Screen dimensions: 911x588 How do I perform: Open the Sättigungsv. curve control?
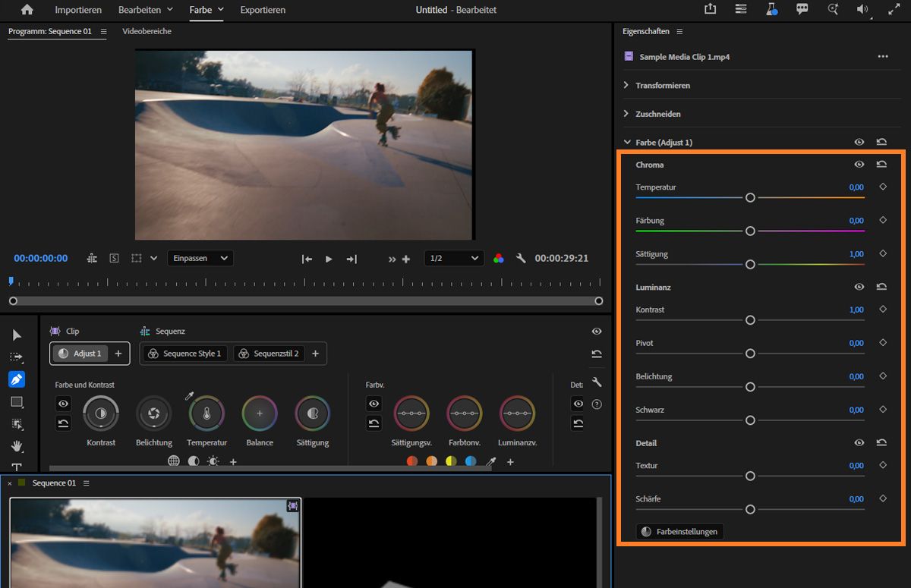point(411,413)
